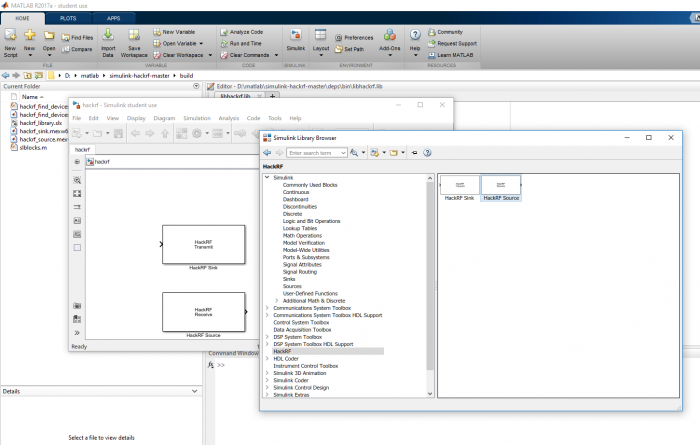The height and width of the screenshot is (445, 700).
Task: Switch to the PLOTS tab
Action: 68,18
